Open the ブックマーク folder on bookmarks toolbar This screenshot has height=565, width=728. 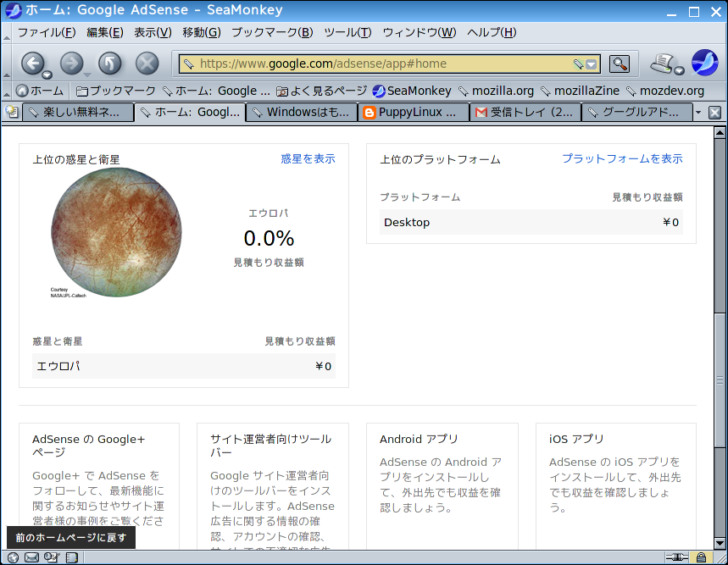(115, 91)
